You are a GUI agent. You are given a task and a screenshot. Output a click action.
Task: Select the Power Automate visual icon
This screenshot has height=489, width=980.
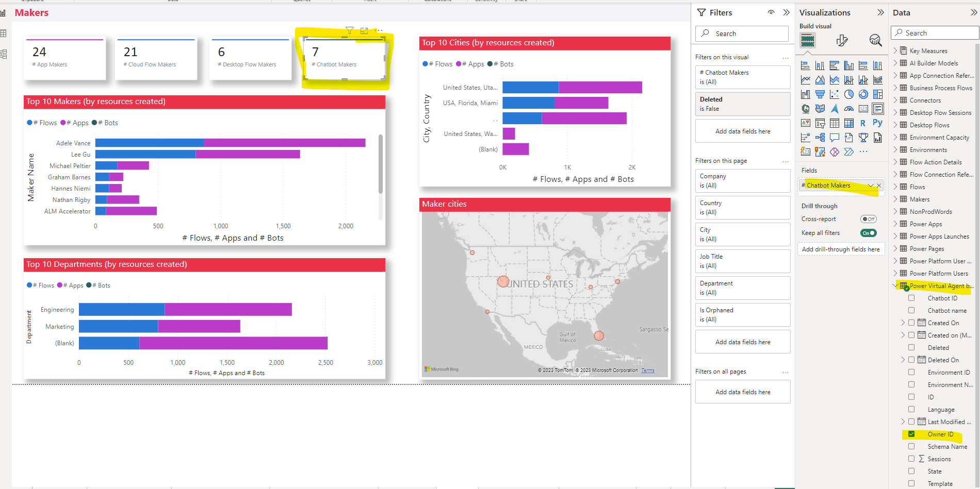click(x=849, y=151)
